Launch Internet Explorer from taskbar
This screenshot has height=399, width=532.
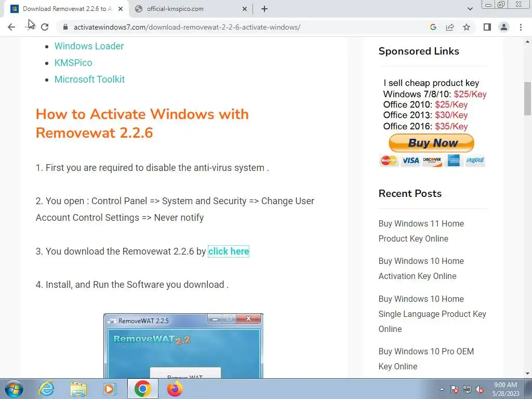click(x=46, y=389)
